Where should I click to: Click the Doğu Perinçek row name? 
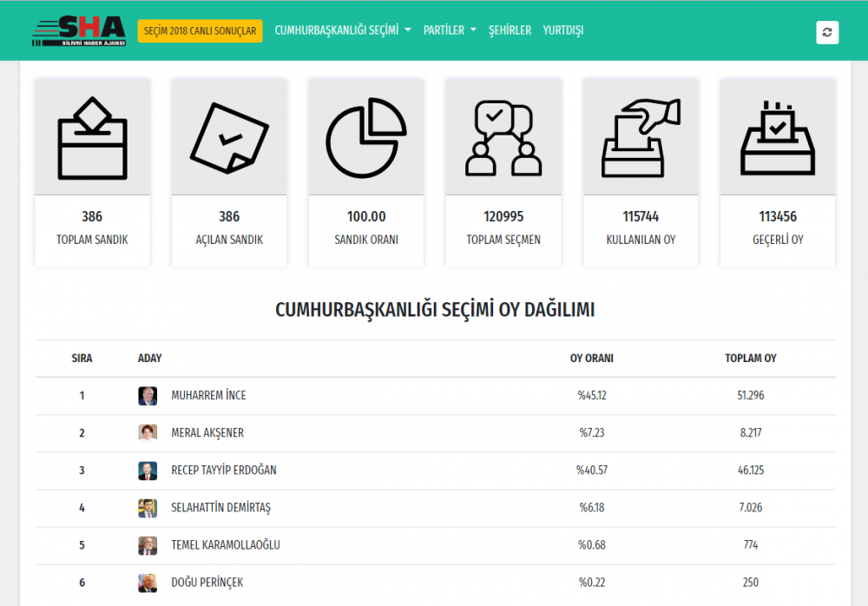point(207,583)
